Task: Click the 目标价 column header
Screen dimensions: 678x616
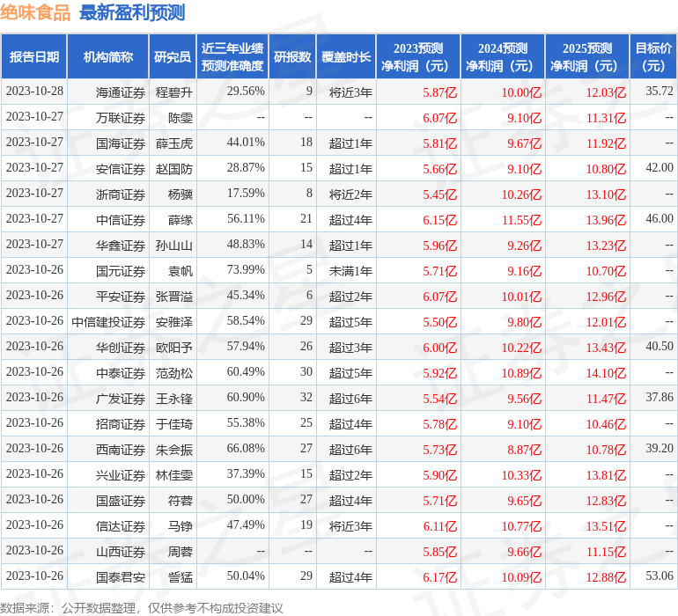Action: point(653,56)
